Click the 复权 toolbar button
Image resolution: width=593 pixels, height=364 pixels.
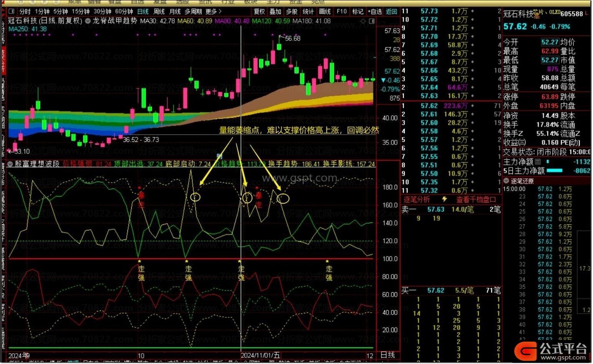tap(260, 12)
